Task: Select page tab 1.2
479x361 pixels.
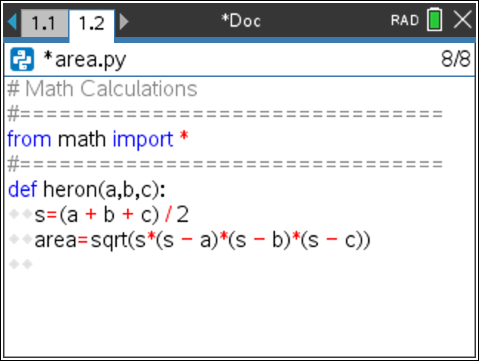Action: click(92, 24)
